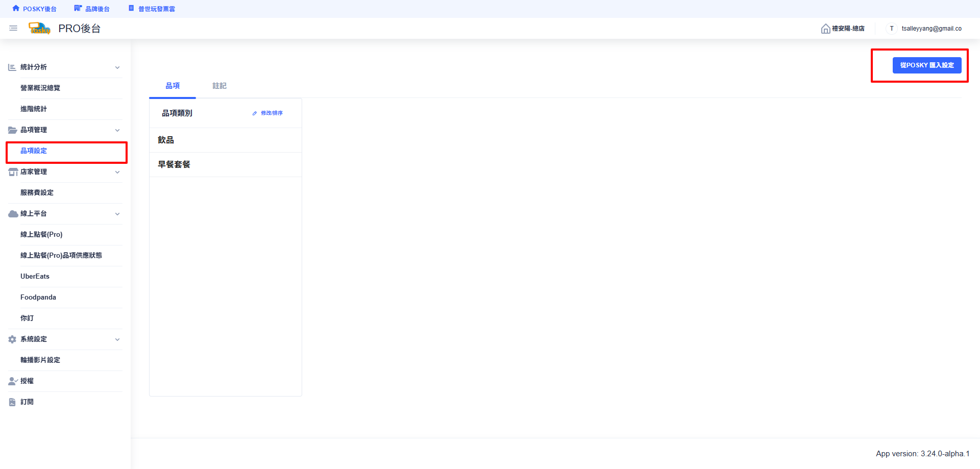Click the statistics chart icon in sidebar

pos(12,67)
